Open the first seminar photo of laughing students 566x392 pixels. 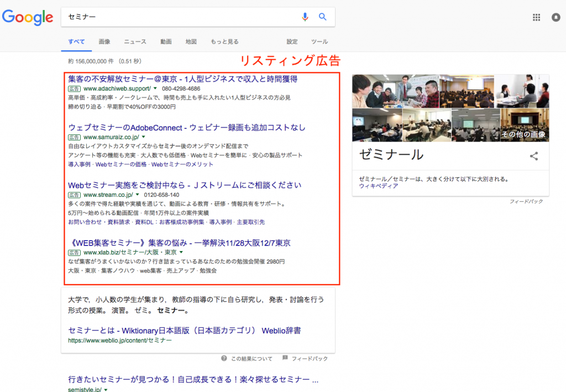(396, 91)
